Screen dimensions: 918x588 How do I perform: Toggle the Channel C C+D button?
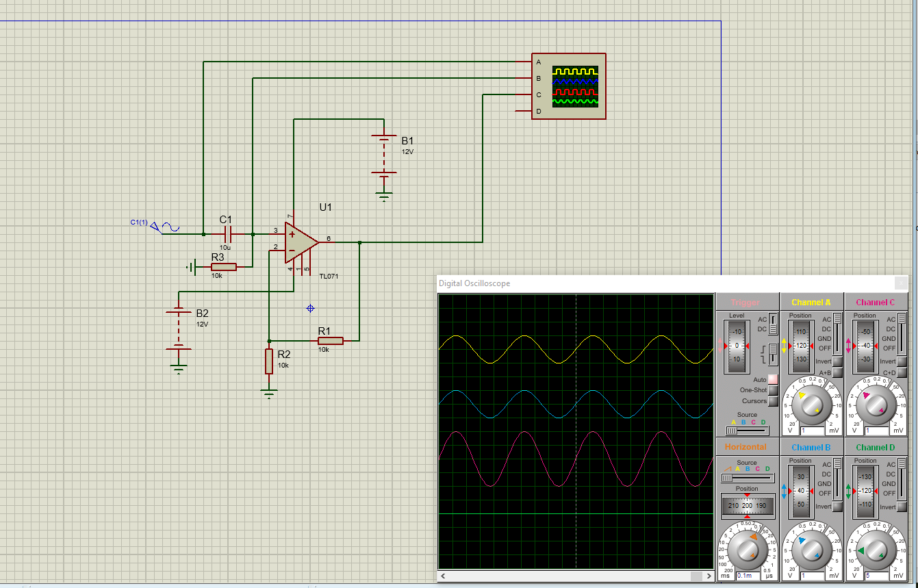tap(902, 373)
